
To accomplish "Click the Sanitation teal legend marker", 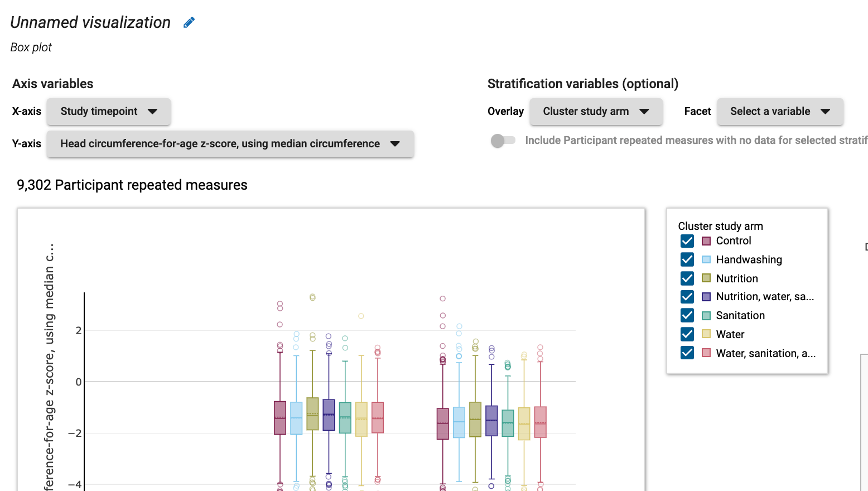I will 706,316.
